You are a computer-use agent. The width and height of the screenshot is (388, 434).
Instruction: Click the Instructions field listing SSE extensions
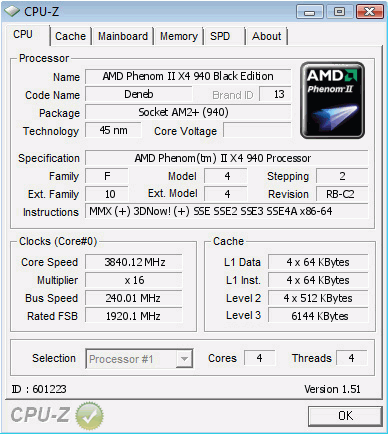click(x=227, y=211)
